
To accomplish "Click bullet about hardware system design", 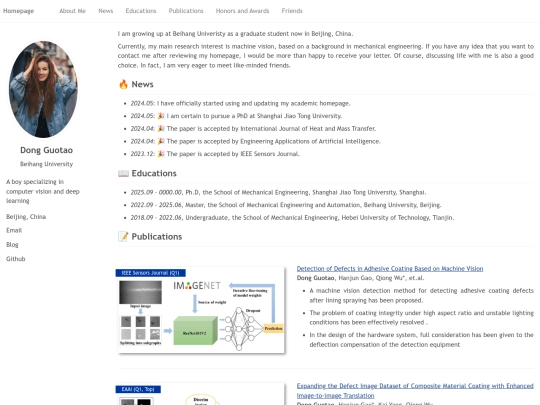I will 422,340.
